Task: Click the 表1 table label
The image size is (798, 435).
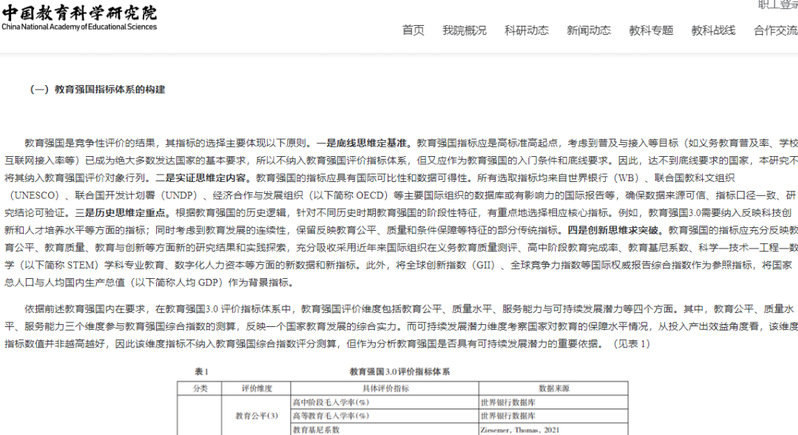Action: (x=202, y=371)
